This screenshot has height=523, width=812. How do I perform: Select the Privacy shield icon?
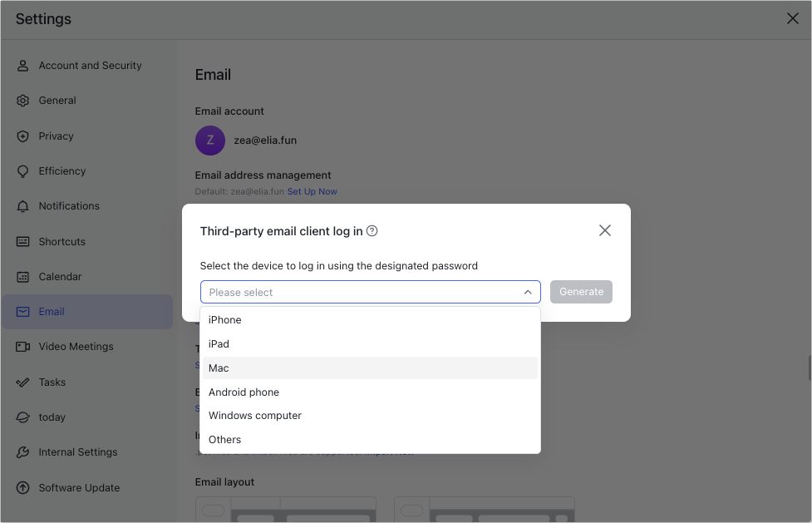pyautogui.click(x=23, y=136)
